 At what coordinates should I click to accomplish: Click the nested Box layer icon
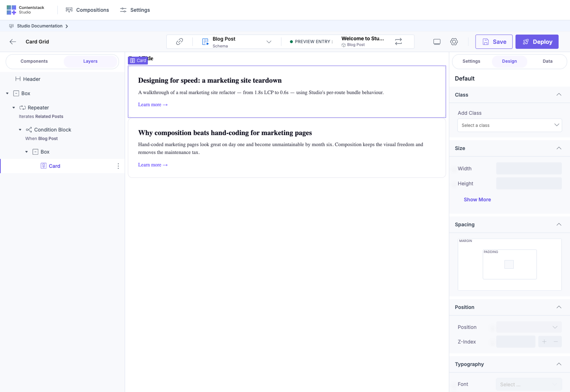[x=35, y=152]
